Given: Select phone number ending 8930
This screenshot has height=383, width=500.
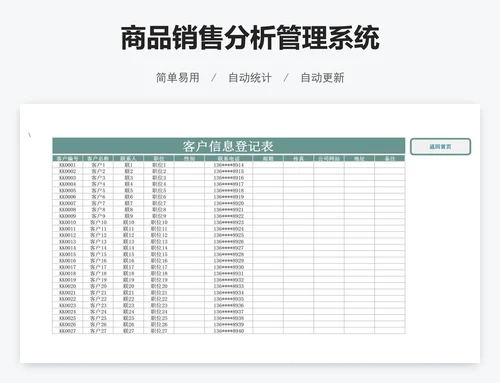Looking at the screenshot, I should (229, 267).
